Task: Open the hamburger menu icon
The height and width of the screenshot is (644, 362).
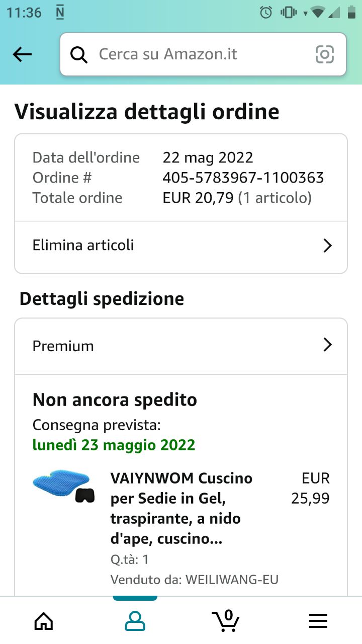Action: click(x=318, y=621)
